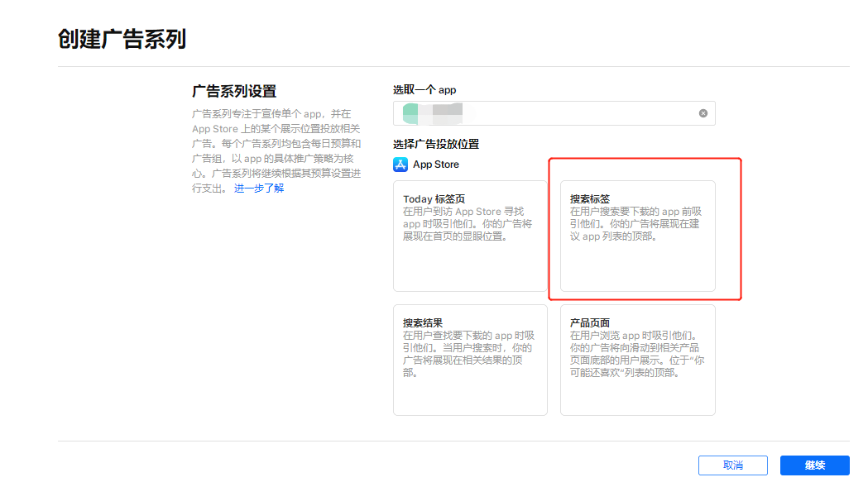Click the 搜索结果 card description text
868x482 pixels.
coord(469,354)
